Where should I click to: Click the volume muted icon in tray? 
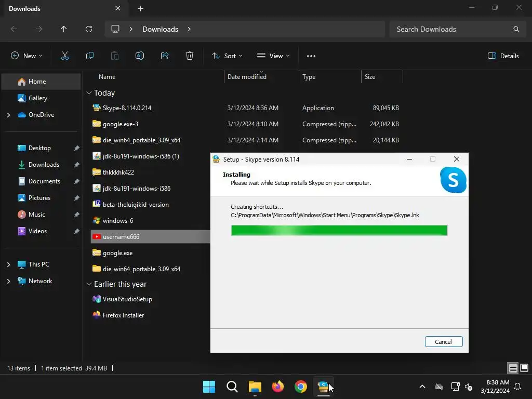[x=469, y=387]
